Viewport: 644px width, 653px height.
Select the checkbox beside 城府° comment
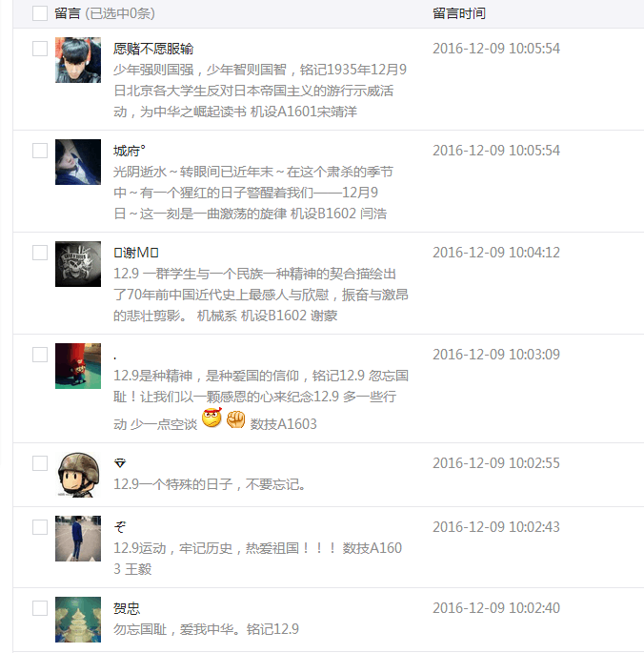[x=40, y=151]
